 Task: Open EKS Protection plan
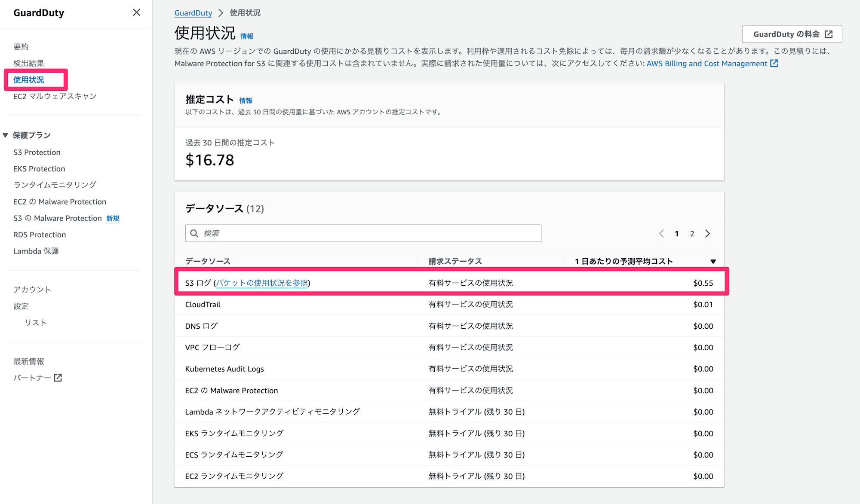pyautogui.click(x=39, y=168)
